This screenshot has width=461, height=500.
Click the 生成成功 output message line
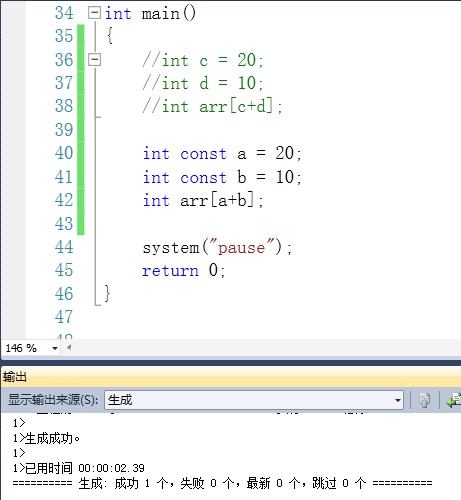coord(46,438)
